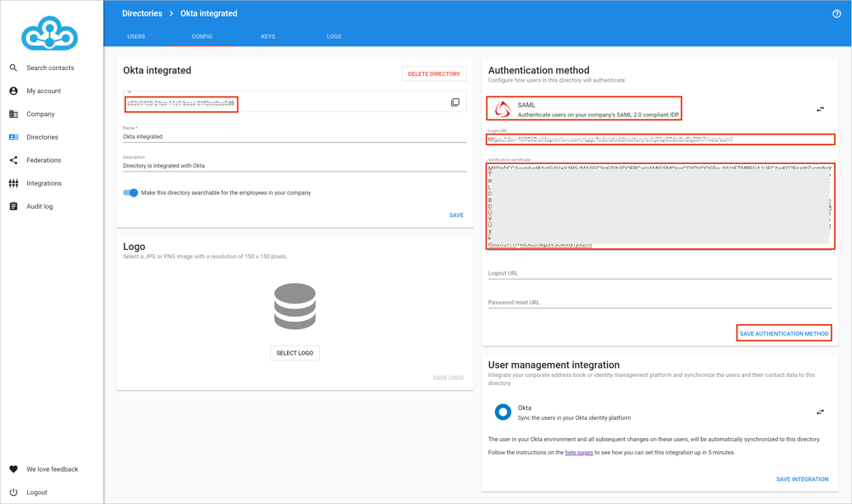
Task: Click Save Authentication Method
Action: click(x=784, y=333)
